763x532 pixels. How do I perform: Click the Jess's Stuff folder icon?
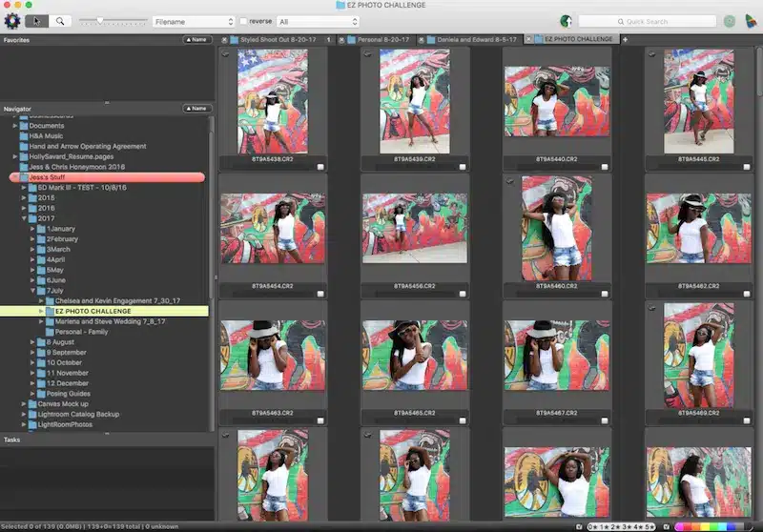(x=24, y=177)
